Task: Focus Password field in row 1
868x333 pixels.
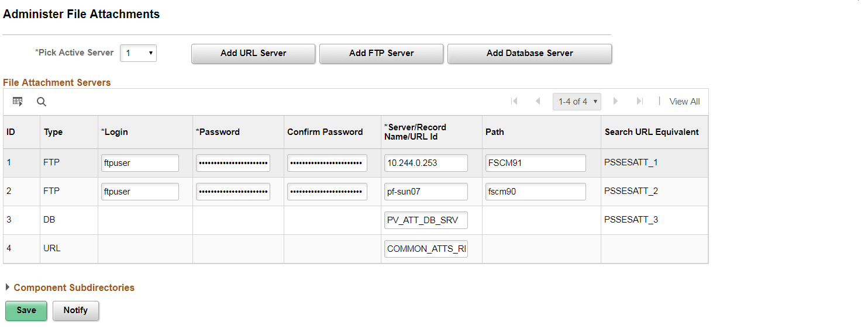Action: tap(233, 163)
